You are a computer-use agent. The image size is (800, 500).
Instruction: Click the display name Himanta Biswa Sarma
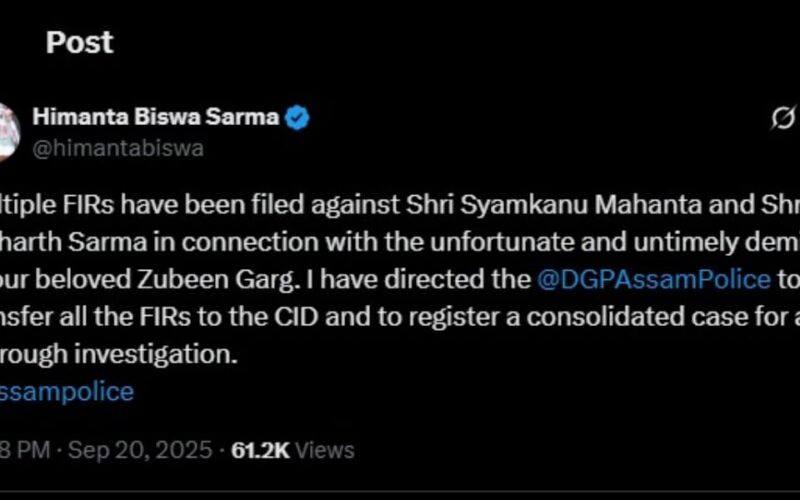pyautogui.click(x=155, y=117)
